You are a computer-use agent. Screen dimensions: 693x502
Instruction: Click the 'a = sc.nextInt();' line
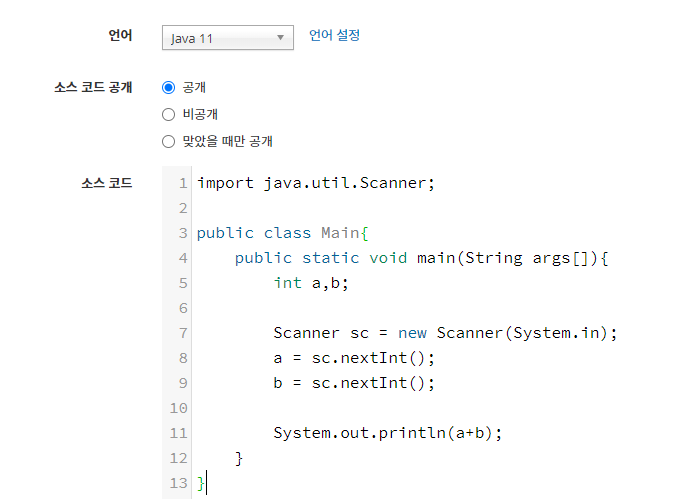coord(354,358)
